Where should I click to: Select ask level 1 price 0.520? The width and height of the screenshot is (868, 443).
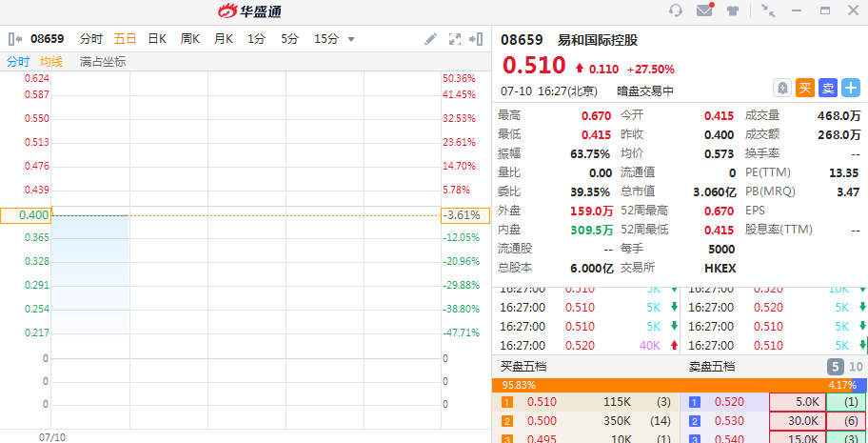(x=730, y=402)
